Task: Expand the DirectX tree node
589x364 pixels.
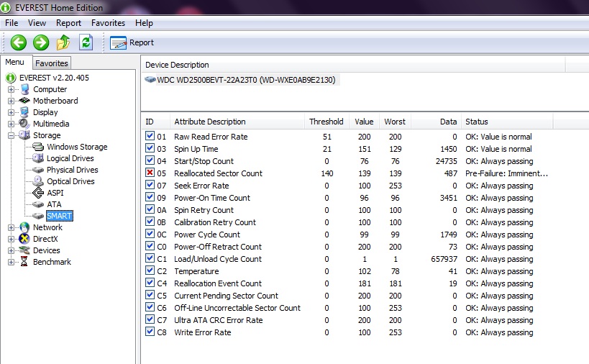Action: 11,239
